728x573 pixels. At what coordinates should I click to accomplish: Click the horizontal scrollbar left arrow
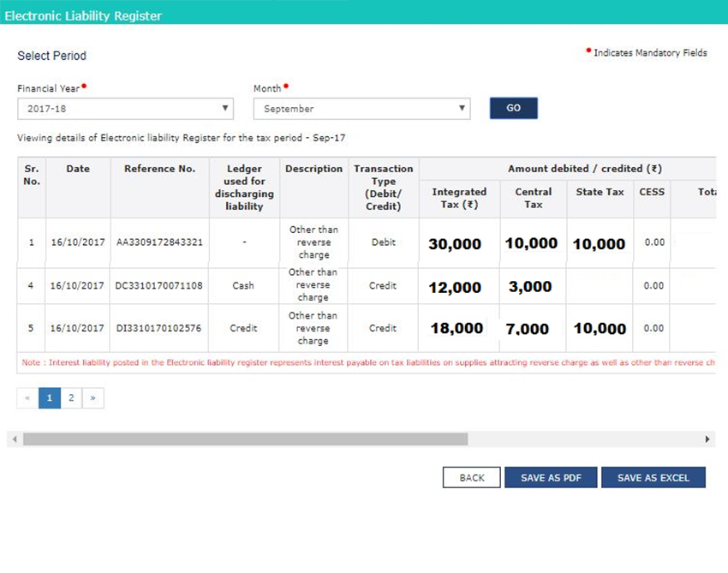click(14, 439)
